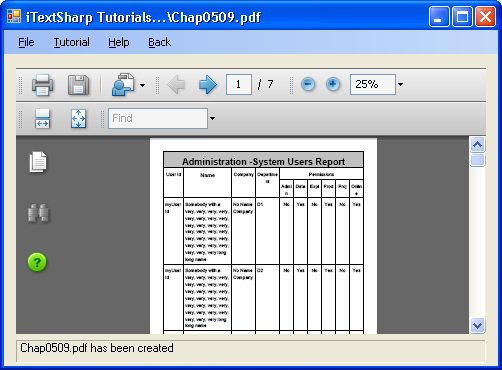Go to next page with blue arrow
The width and height of the screenshot is (502, 370).
(208, 85)
